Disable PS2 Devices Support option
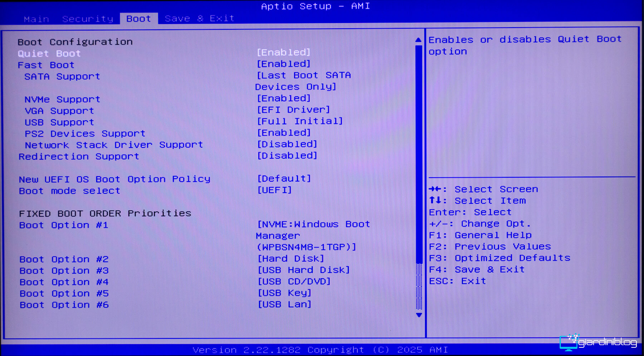644x356 pixels. [x=283, y=133]
